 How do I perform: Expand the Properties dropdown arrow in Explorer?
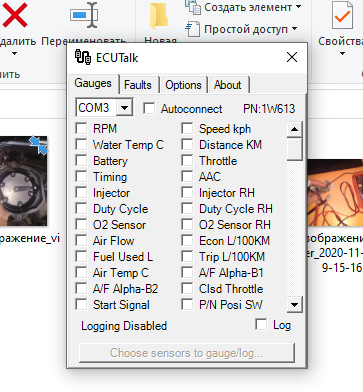click(342, 53)
